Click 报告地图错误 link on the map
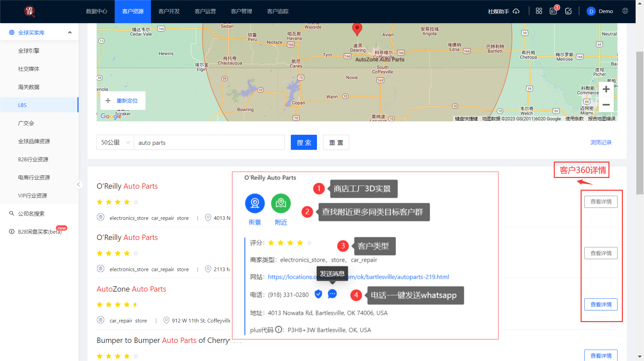 pyautogui.click(x=602, y=119)
